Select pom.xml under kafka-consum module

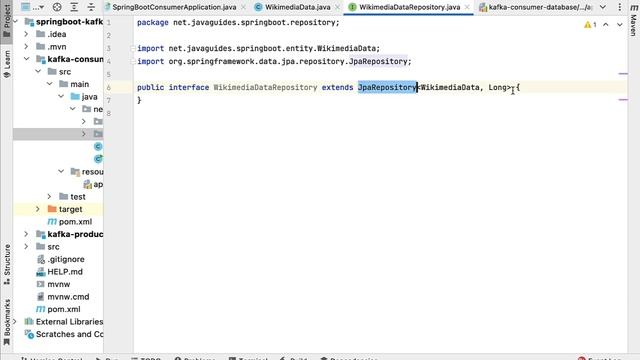click(x=75, y=222)
